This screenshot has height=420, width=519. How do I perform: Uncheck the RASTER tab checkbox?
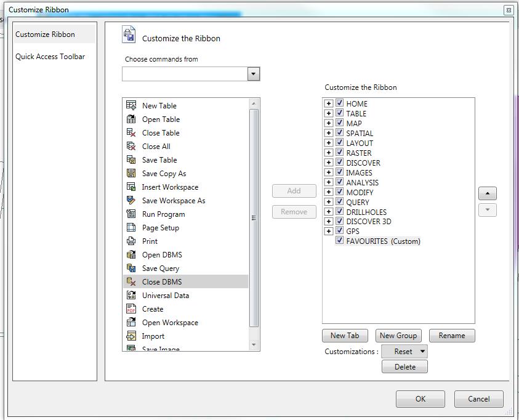pos(339,152)
